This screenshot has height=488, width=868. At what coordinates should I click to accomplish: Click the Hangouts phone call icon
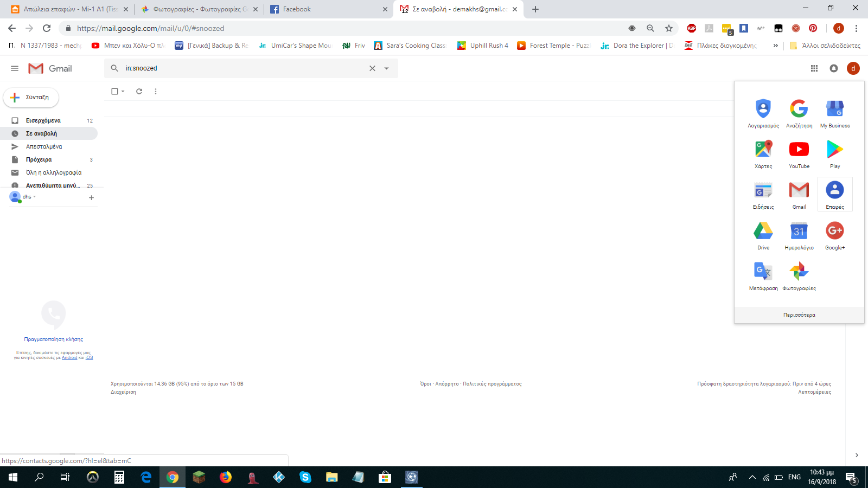click(53, 314)
